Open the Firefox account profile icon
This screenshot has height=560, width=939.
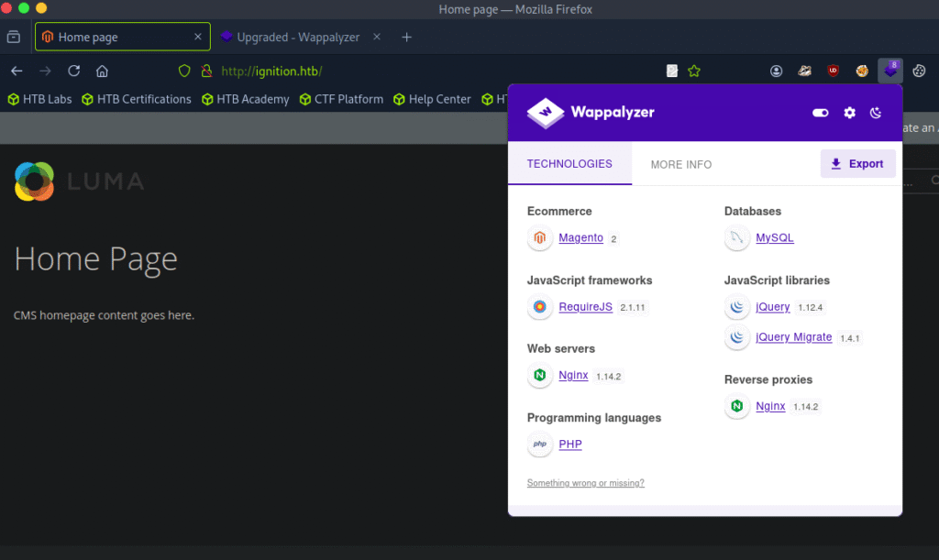(777, 71)
